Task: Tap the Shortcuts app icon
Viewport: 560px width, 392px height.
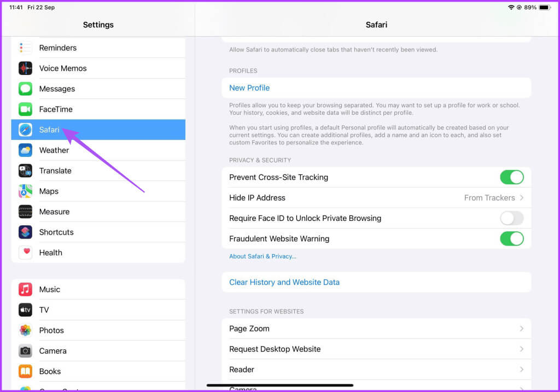Action: pyautogui.click(x=25, y=232)
